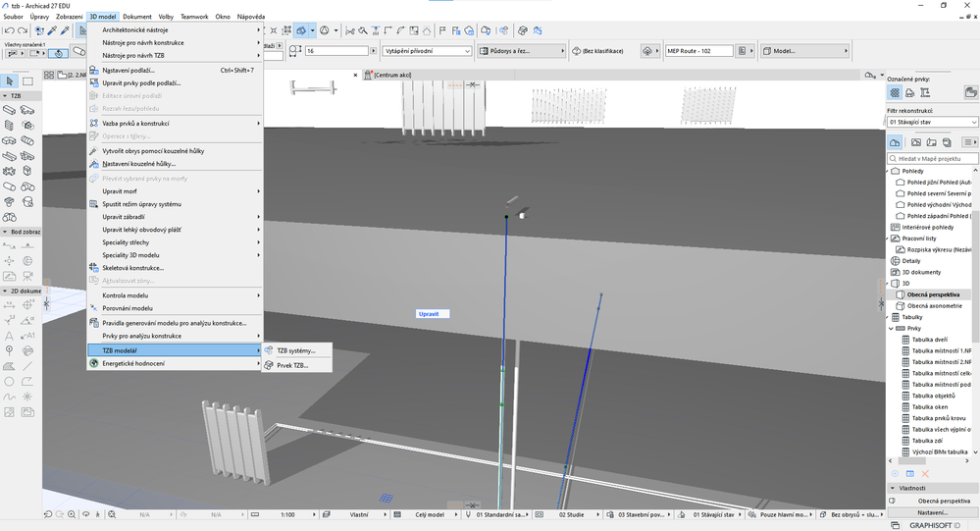Collapse the Vlastnosti panel section
Screen dimensions: 980x531
[x=893, y=488]
